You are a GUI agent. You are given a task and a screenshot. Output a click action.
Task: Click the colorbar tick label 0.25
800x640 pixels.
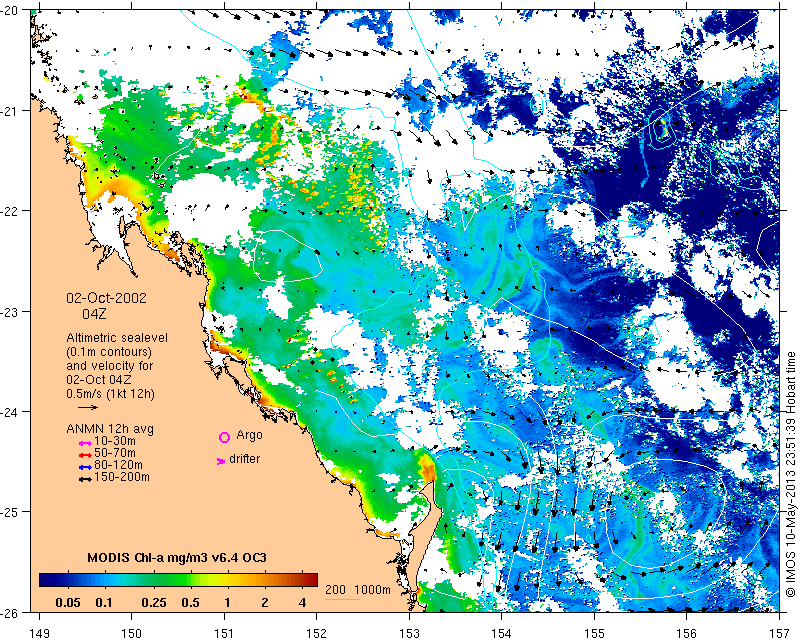pos(154,603)
